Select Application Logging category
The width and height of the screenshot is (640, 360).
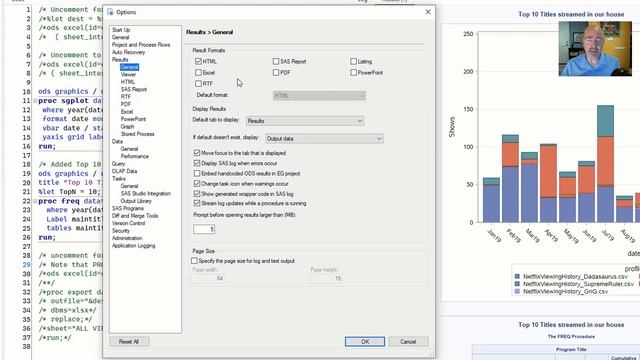133,246
